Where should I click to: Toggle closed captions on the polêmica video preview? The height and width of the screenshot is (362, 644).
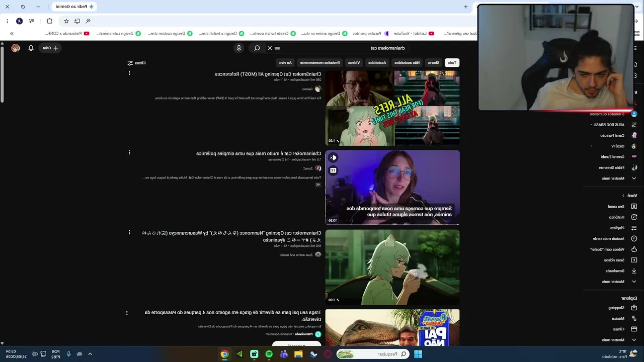tap(333, 170)
